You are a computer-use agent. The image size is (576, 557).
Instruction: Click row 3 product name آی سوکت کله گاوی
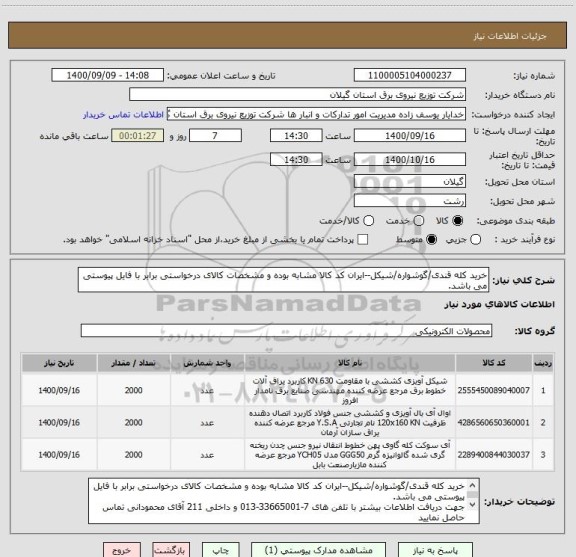point(350,454)
